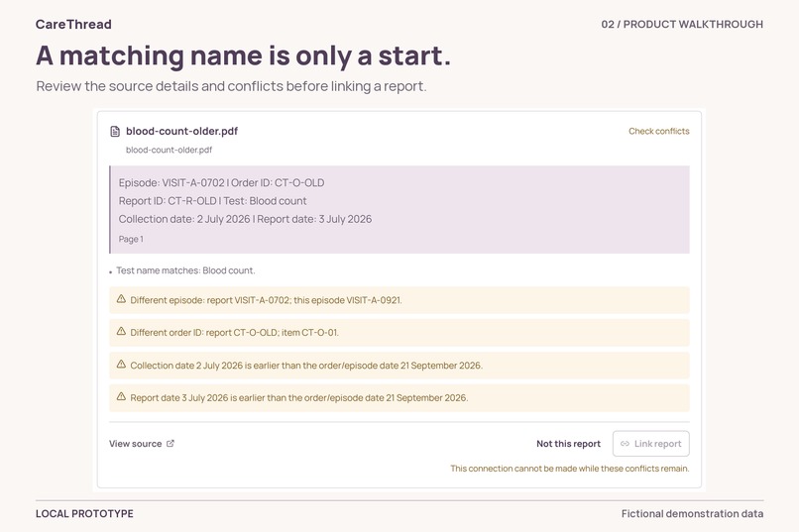Open the View source link
The image size is (799, 532).
[x=142, y=444]
